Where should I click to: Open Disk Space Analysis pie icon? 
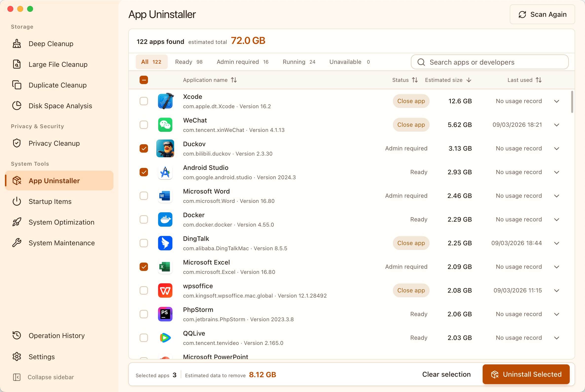tap(17, 106)
